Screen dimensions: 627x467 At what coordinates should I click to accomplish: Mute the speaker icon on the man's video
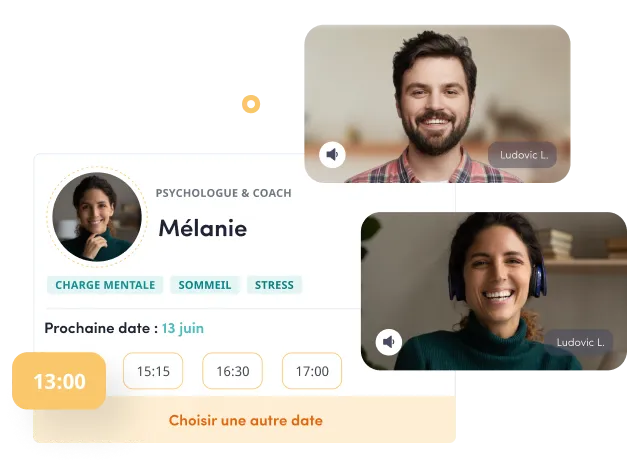pyautogui.click(x=332, y=154)
